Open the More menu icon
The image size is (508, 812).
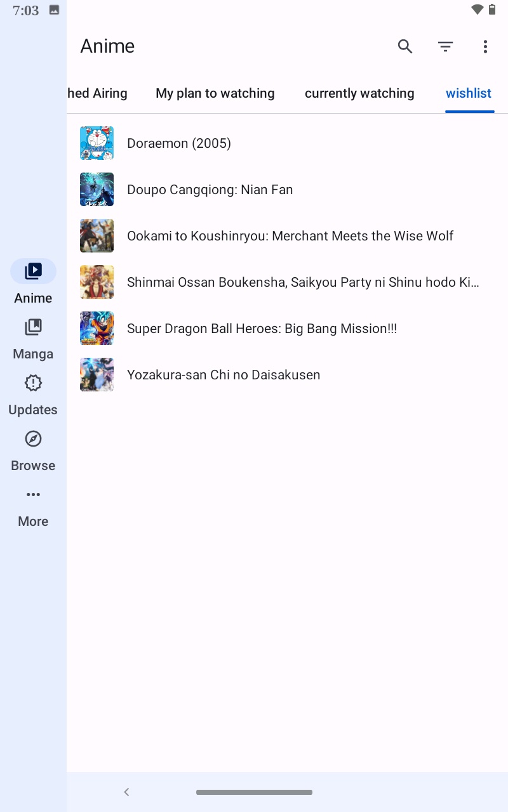point(33,495)
